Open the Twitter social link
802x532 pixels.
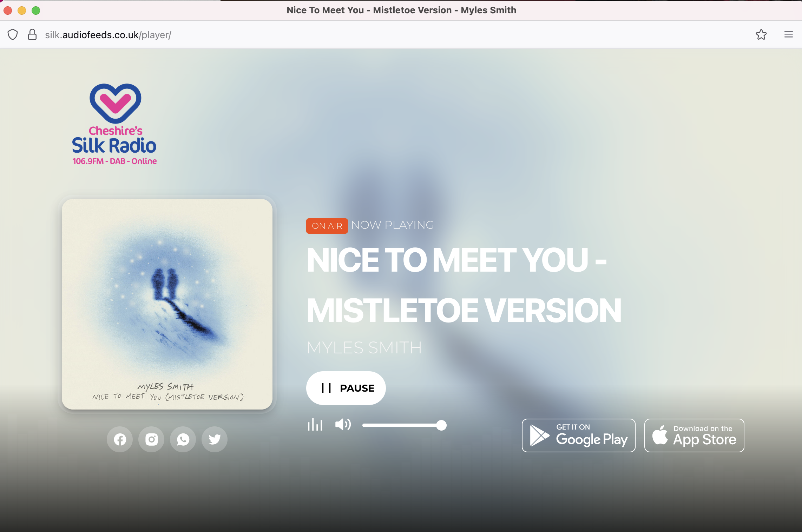[215, 439]
